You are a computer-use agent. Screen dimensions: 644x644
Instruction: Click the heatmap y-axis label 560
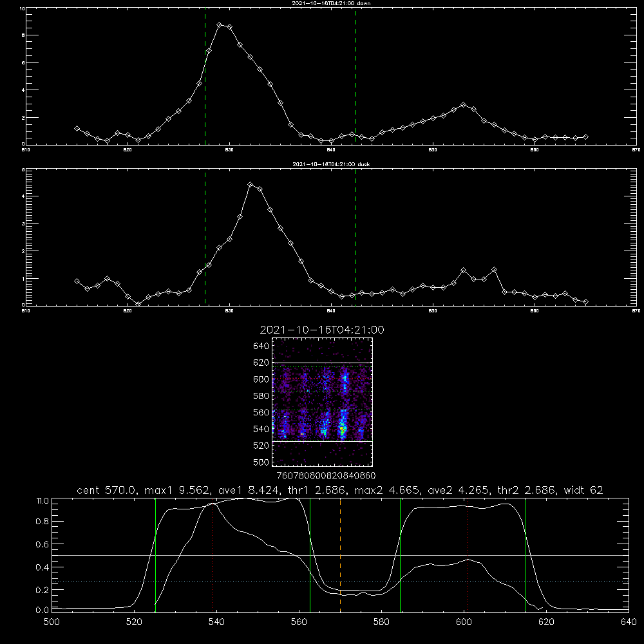(261, 412)
